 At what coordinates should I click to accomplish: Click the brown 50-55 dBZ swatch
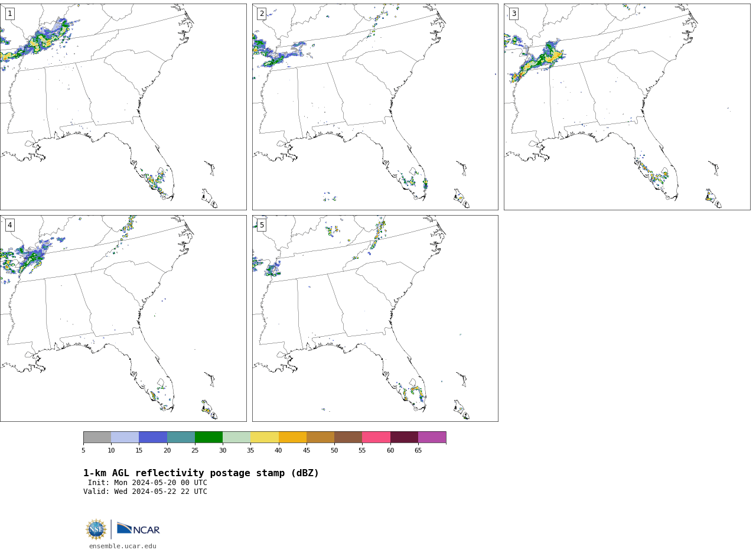coord(348,437)
